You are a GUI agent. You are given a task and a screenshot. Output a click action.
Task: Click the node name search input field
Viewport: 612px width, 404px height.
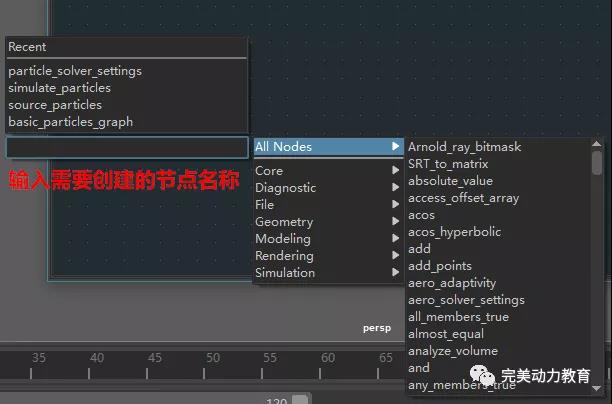[x=127, y=147]
